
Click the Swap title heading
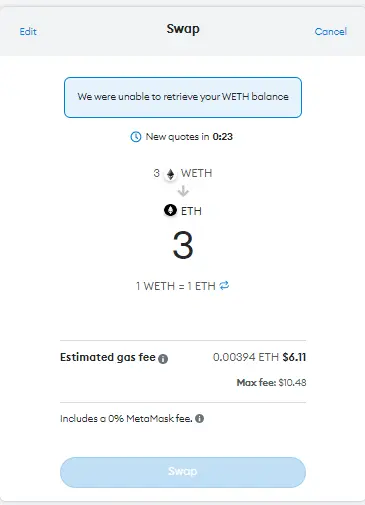(x=183, y=29)
